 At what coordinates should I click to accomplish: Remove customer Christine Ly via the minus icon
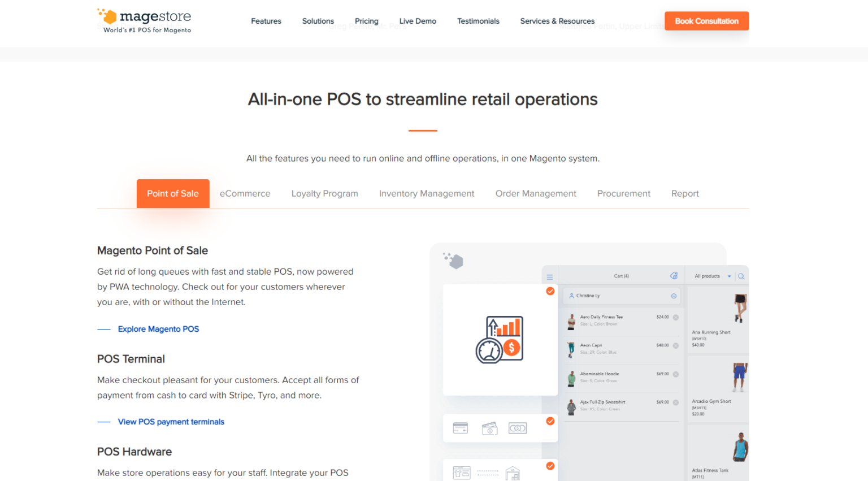pos(675,296)
